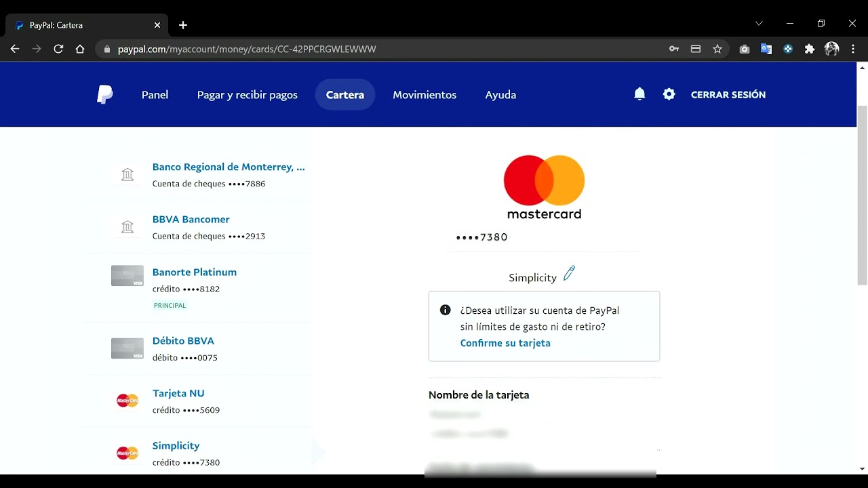
Task: Click card number ••••7380 under Mastercard logo
Action: coord(481,237)
